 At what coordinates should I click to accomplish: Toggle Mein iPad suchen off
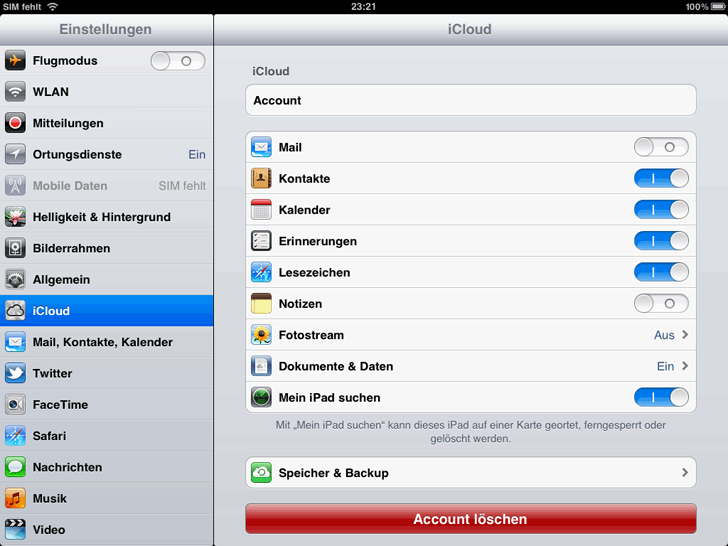[661, 397]
